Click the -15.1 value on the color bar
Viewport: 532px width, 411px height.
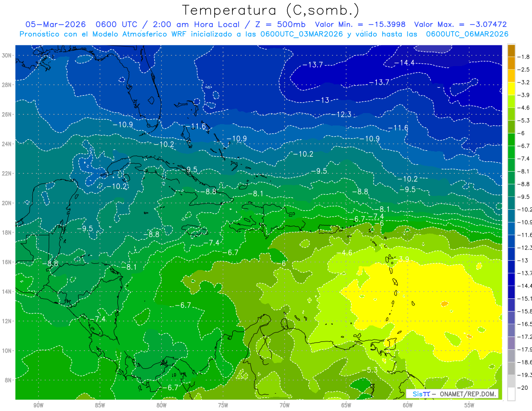(524, 298)
